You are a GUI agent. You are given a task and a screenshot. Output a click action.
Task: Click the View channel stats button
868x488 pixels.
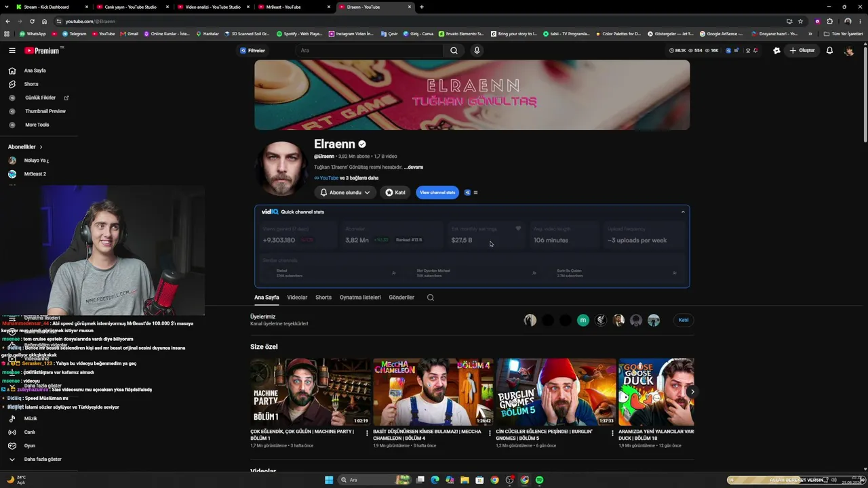pyautogui.click(x=437, y=192)
